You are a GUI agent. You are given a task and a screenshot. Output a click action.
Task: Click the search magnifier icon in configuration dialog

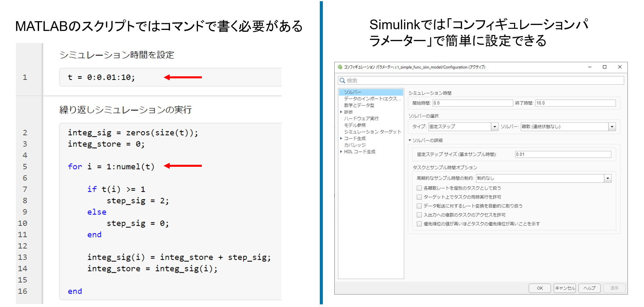pos(342,80)
